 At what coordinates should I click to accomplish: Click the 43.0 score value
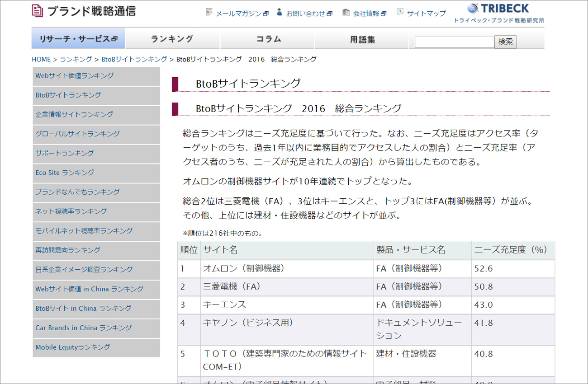tap(484, 305)
